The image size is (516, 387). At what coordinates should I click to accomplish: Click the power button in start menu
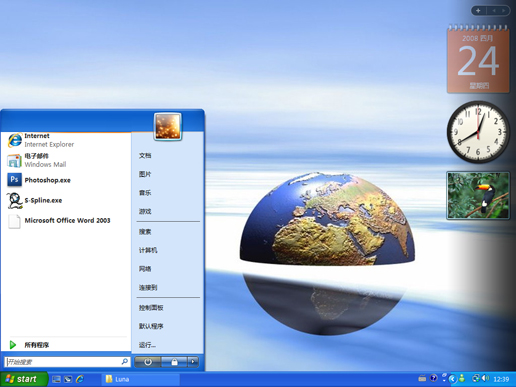point(148,362)
